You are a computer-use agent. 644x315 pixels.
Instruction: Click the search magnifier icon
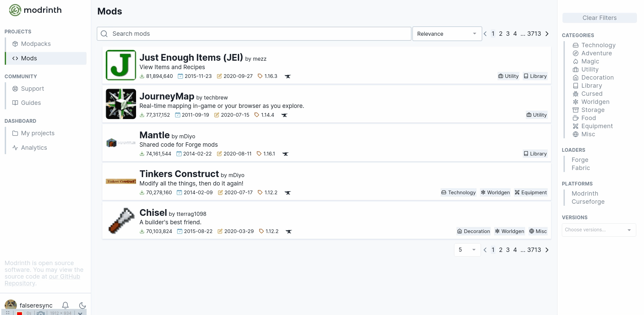click(104, 34)
